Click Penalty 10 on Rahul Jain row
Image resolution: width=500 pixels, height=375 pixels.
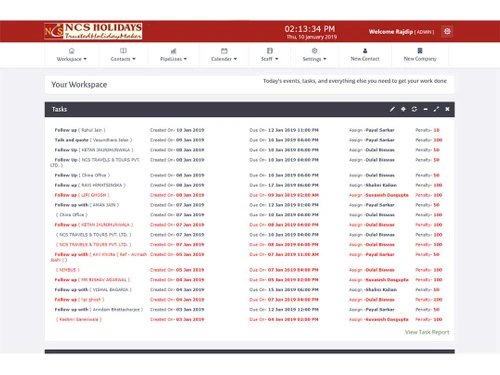coord(427,130)
